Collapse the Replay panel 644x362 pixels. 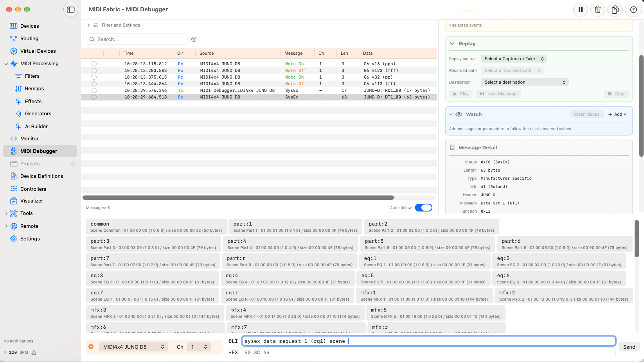[452, 44]
